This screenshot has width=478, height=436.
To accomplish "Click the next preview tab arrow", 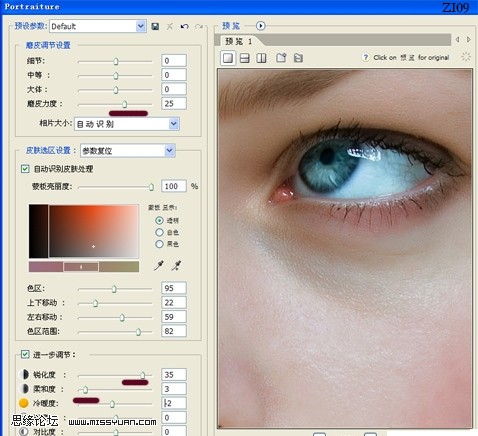I will tap(469, 40).
